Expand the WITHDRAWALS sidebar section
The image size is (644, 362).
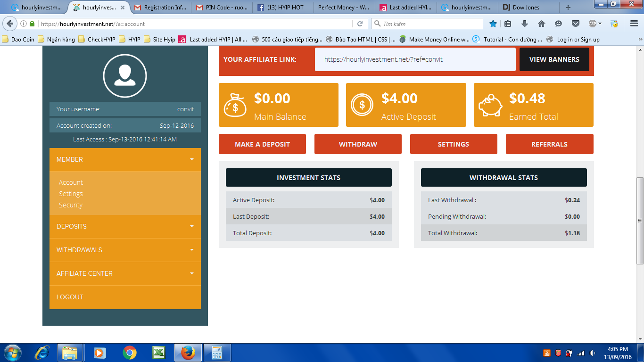coord(125,250)
